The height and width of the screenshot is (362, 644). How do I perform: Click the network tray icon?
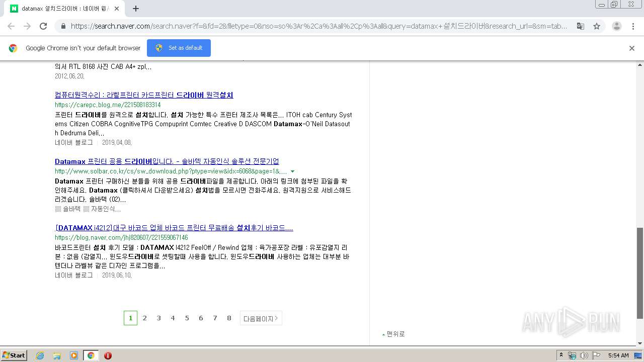(x=572, y=355)
